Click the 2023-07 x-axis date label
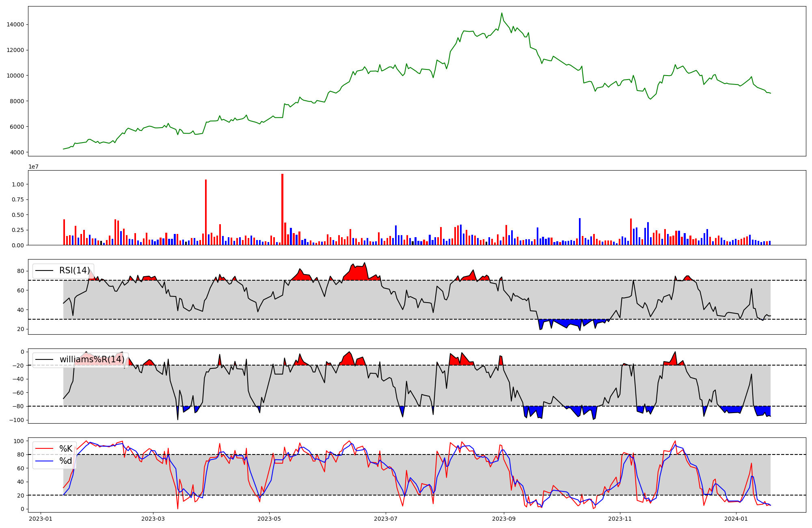The width and height of the screenshot is (812, 528). click(x=385, y=519)
